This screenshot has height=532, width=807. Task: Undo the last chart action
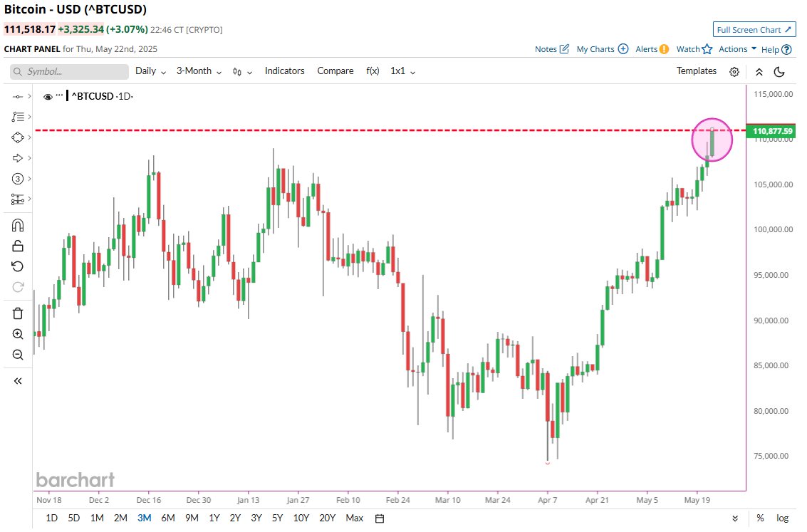click(18, 266)
